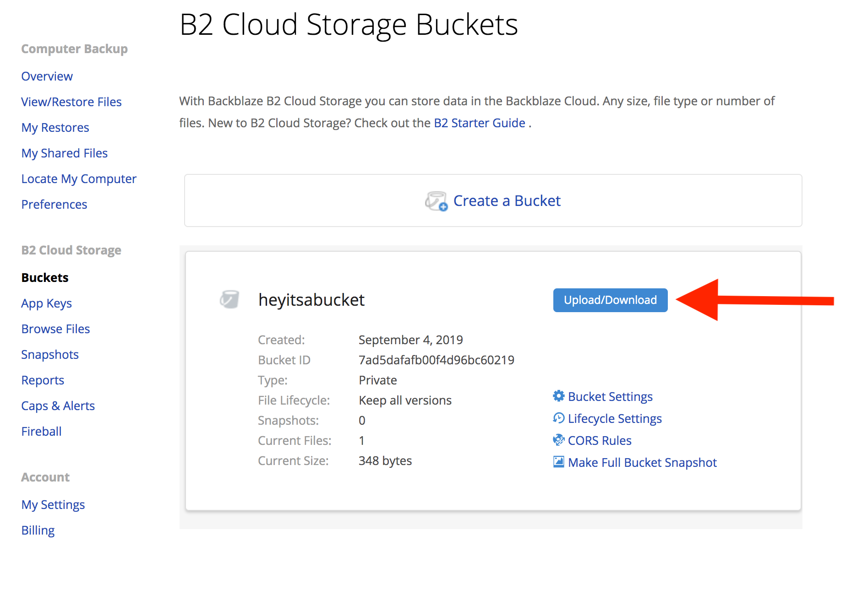Click the CORS Rules icon
This screenshot has width=868, height=595.
558,440
